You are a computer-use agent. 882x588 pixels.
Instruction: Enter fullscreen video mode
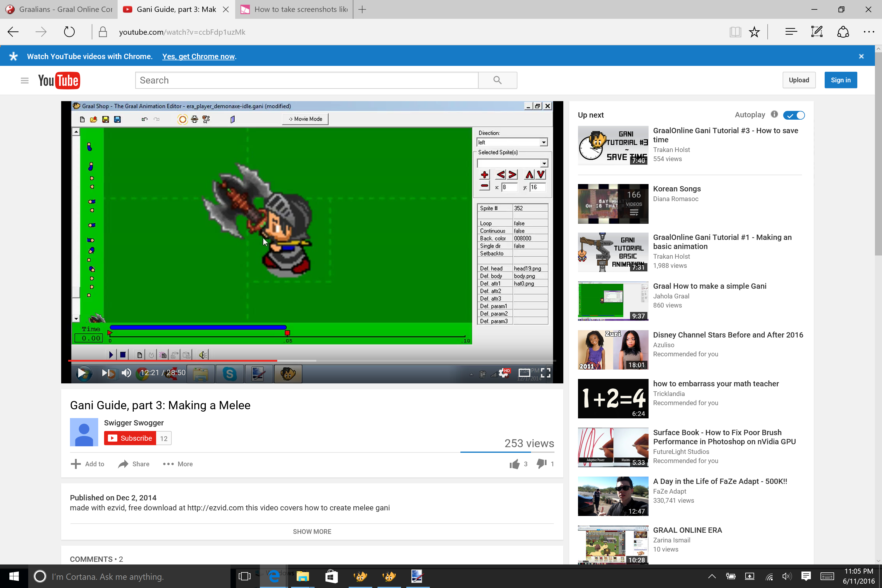[546, 373]
